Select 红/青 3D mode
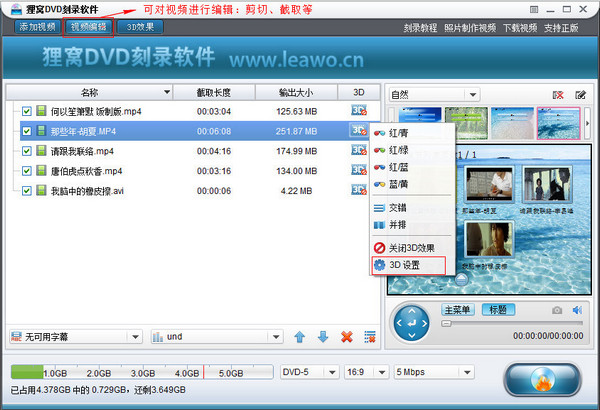Image resolution: width=600 pixels, height=410 pixels. [412, 133]
